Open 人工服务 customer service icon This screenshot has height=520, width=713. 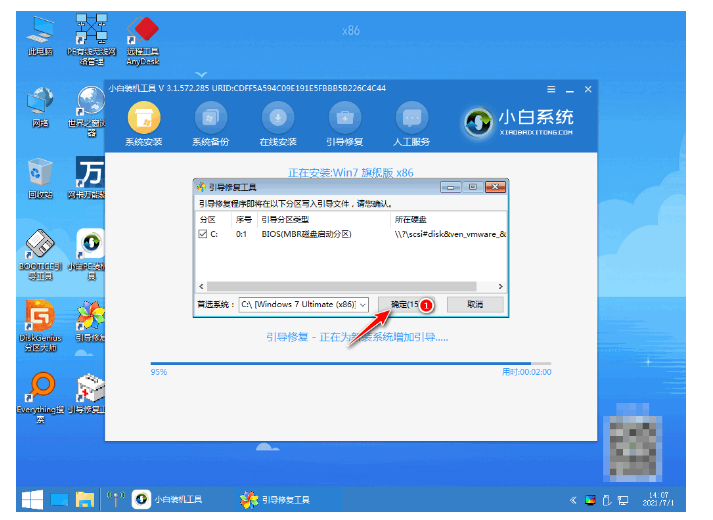411,119
